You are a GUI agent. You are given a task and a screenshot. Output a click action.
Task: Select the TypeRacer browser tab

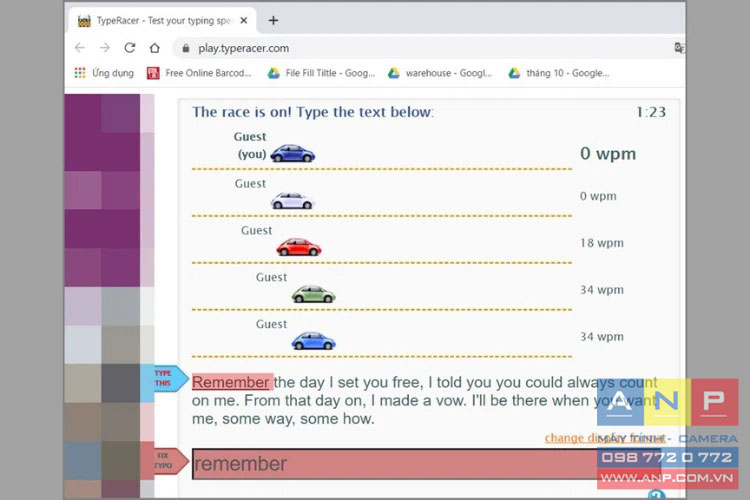click(x=163, y=21)
